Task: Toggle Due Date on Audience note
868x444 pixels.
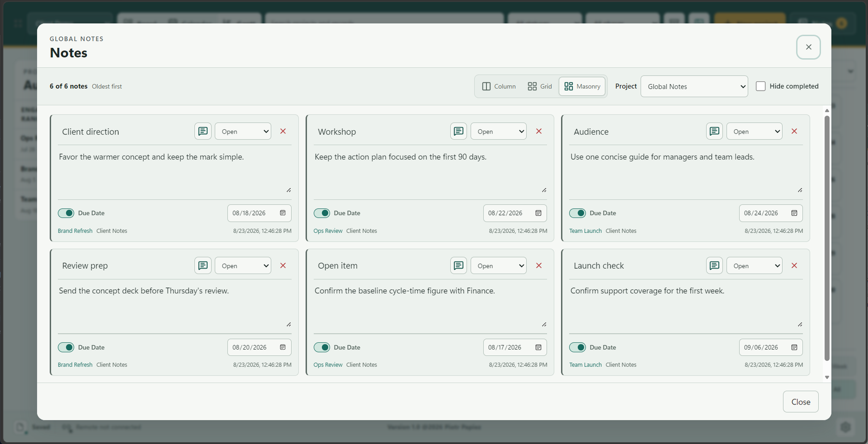Action: pyautogui.click(x=577, y=213)
